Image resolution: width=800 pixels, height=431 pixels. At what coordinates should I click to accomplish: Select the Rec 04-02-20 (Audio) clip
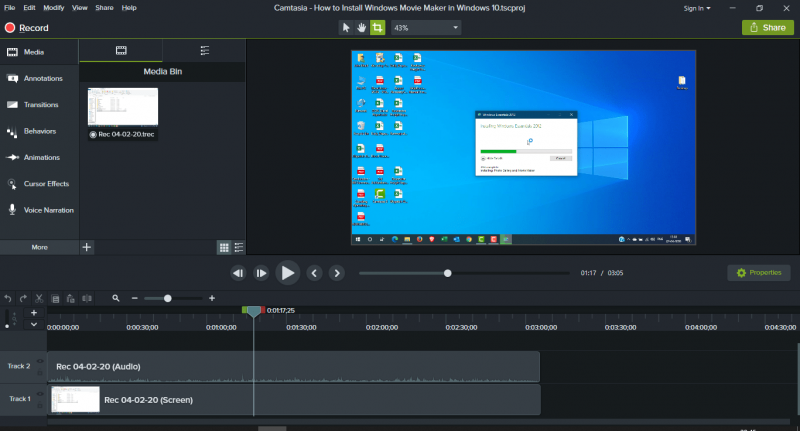293,366
